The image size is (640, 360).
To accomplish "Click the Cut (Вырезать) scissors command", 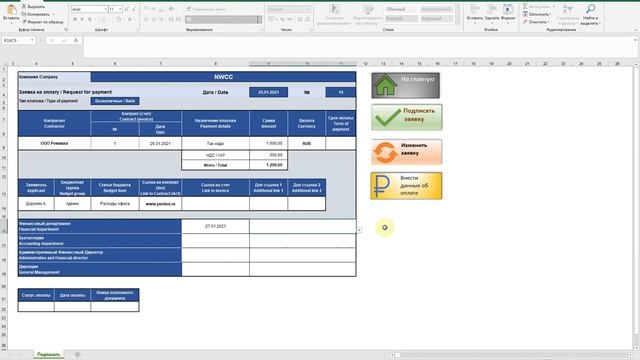I will pyautogui.click(x=33, y=7).
